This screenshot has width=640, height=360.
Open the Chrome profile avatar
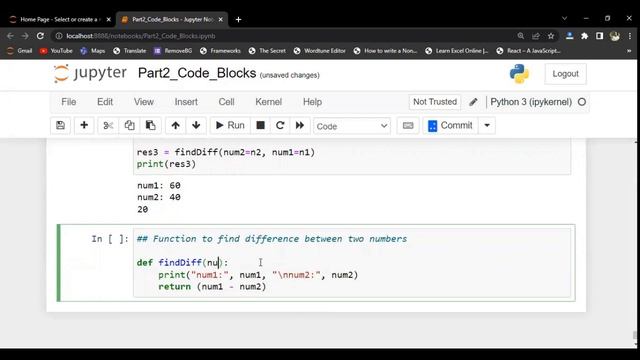(x=615, y=36)
